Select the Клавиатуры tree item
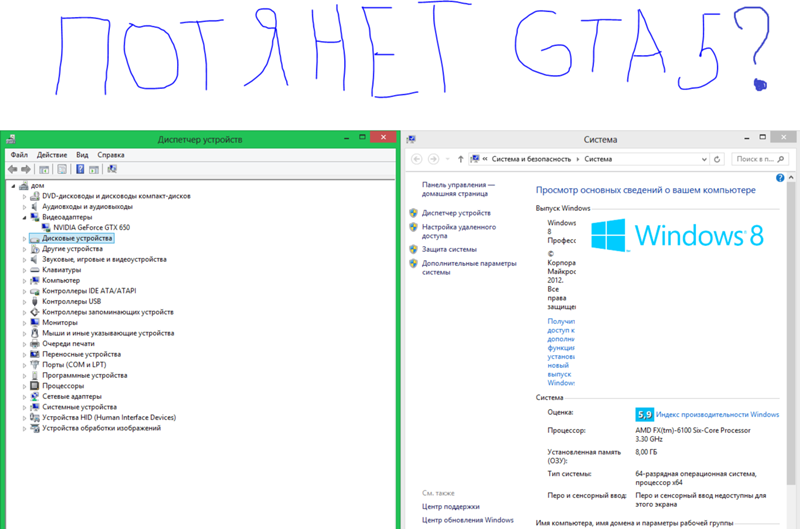This screenshot has width=800, height=529. pyautogui.click(x=61, y=270)
